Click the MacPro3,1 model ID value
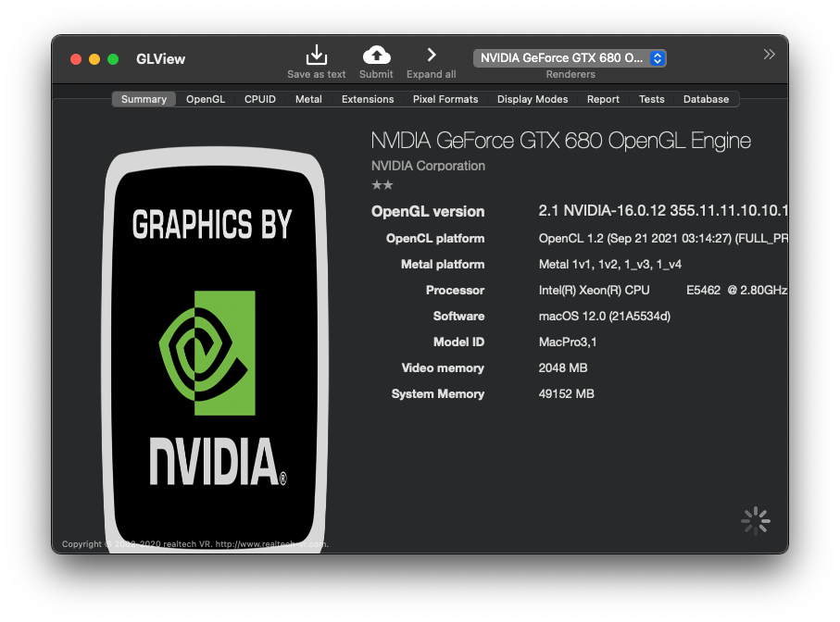 pos(568,342)
